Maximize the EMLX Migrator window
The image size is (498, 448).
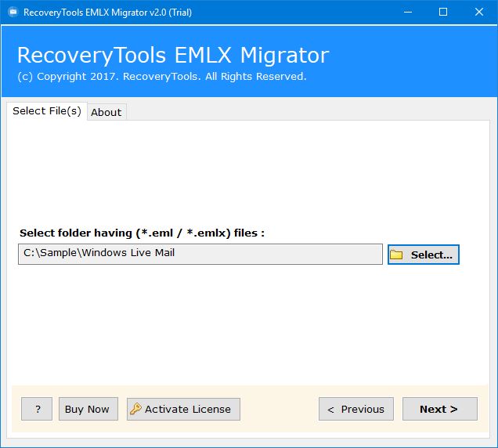coord(443,12)
